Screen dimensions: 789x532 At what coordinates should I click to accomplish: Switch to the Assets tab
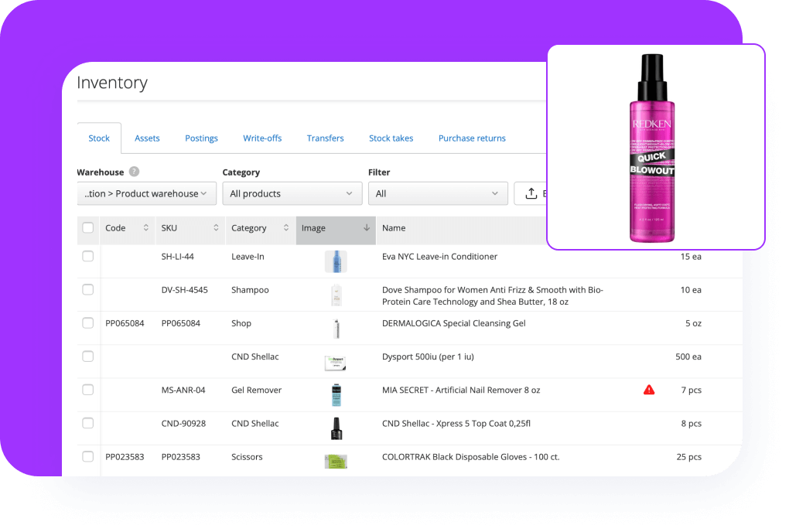coord(147,138)
